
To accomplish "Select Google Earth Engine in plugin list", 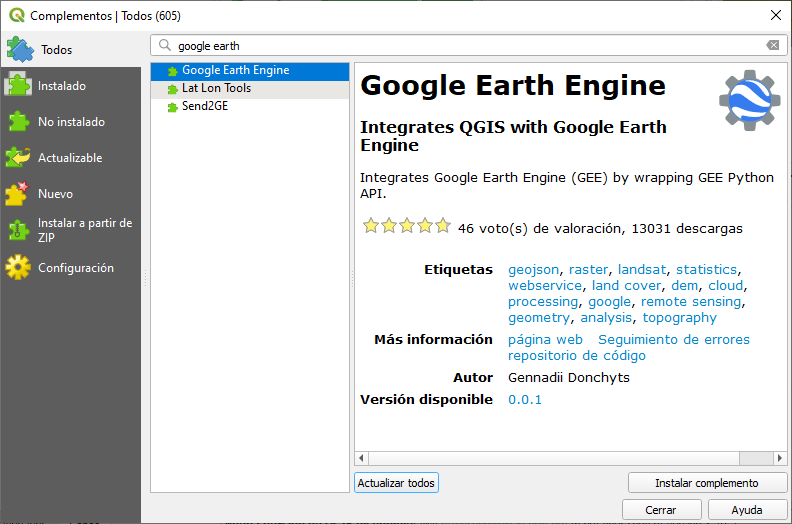I will click(250, 70).
